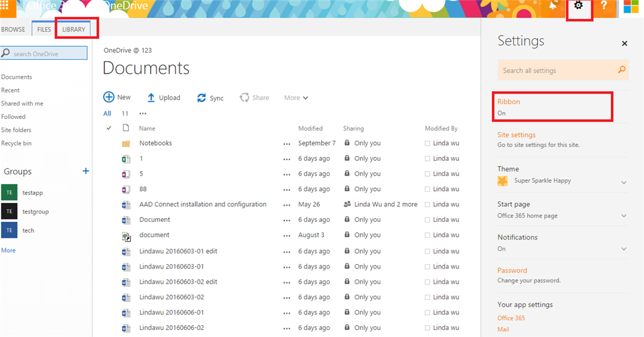
Task: Tick Linda wu checkbox in Document row
Action: tap(428, 219)
